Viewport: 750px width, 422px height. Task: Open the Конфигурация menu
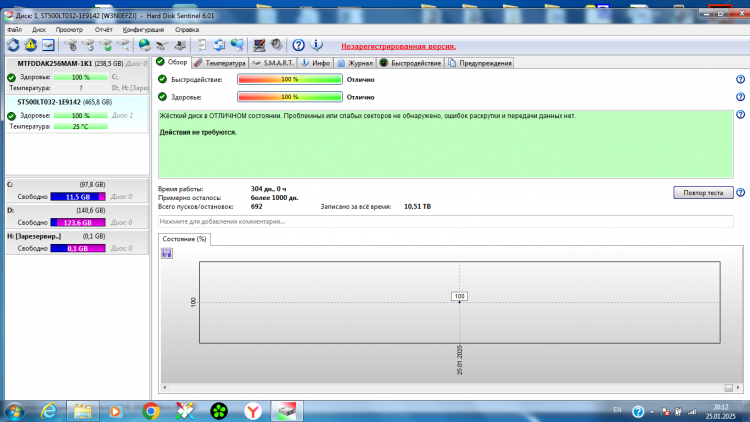tap(143, 30)
